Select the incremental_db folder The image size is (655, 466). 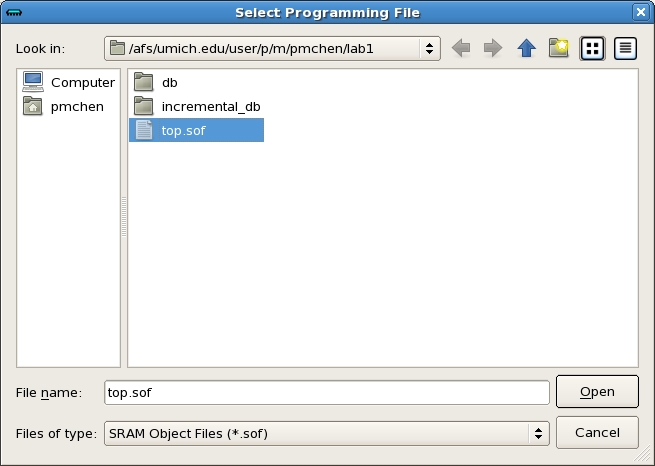point(197,106)
